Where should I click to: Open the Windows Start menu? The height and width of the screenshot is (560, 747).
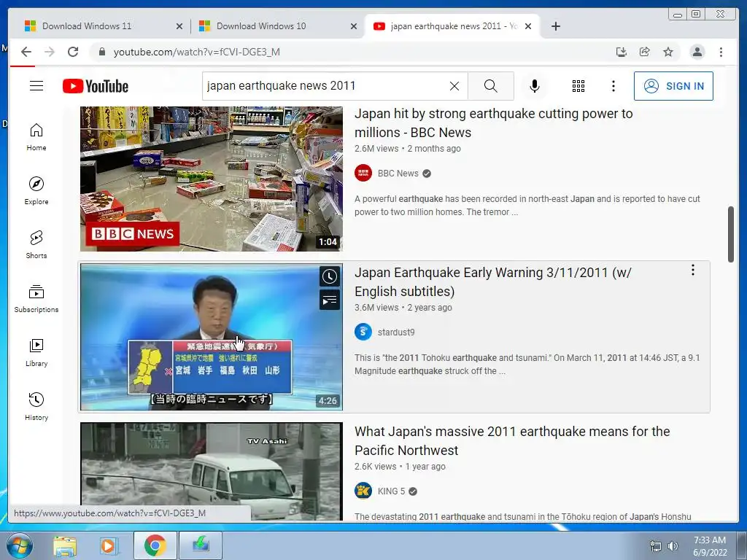19,545
